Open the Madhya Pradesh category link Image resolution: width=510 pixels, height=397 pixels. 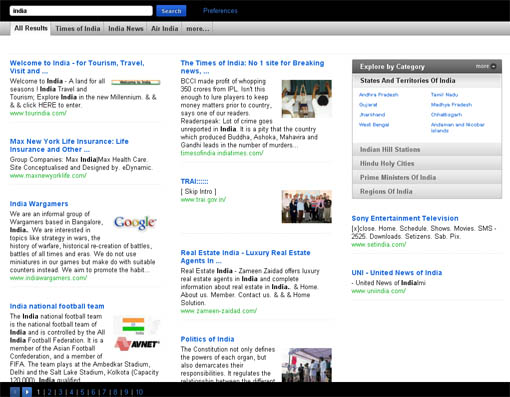[451, 105]
